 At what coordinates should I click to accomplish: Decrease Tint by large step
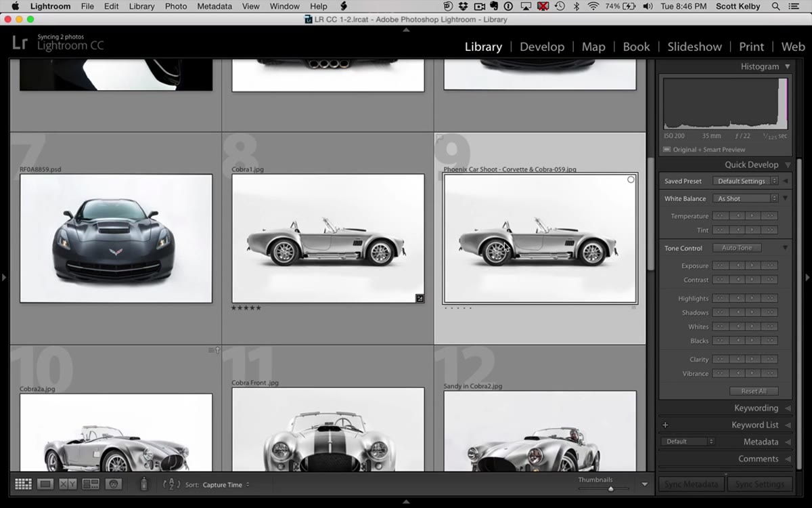tap(720, 230)
